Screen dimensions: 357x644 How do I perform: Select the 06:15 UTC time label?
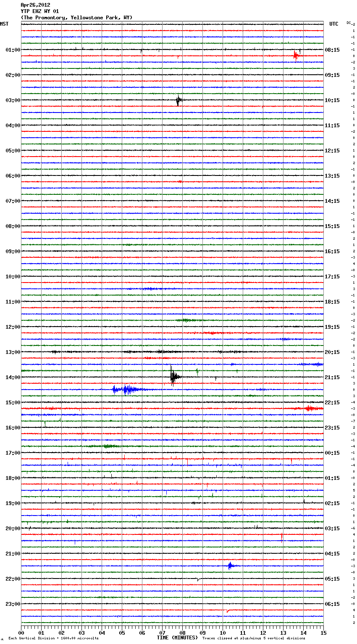tap(332, 604)
